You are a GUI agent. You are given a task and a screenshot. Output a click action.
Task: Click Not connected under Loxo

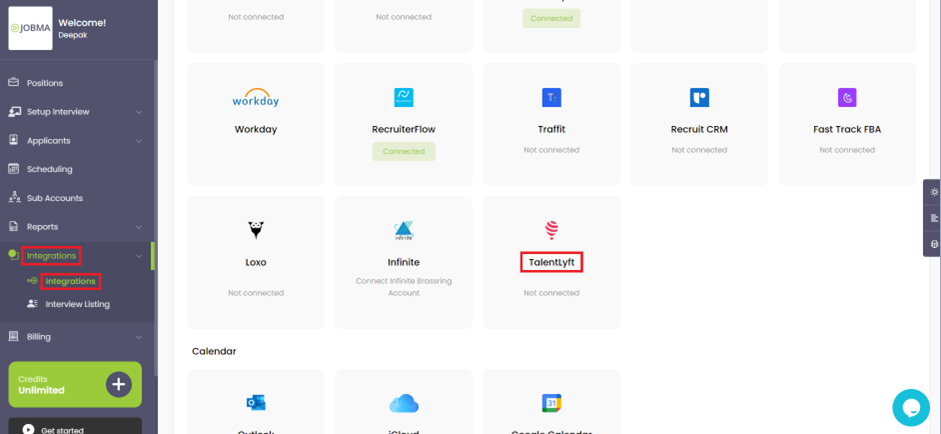(256, 293)
